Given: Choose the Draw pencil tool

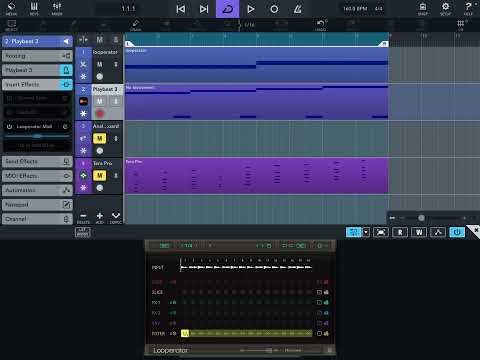Looking at the screenshot, I should point(135,25).
